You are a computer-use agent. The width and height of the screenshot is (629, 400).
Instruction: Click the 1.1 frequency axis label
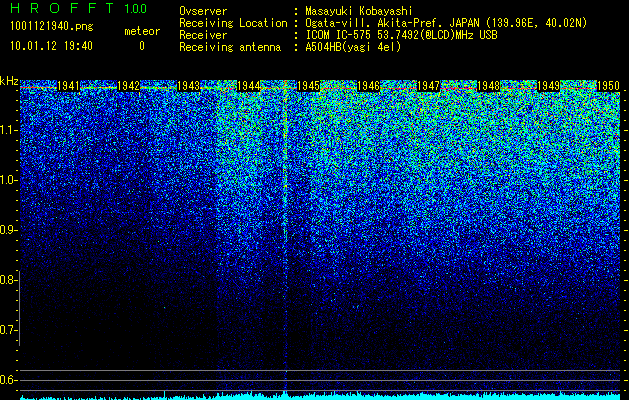point(9,130)
